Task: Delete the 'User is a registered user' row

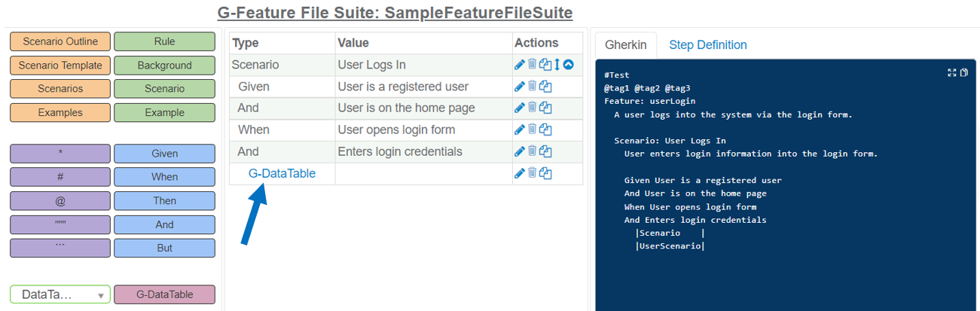Action: coord(532,87)
